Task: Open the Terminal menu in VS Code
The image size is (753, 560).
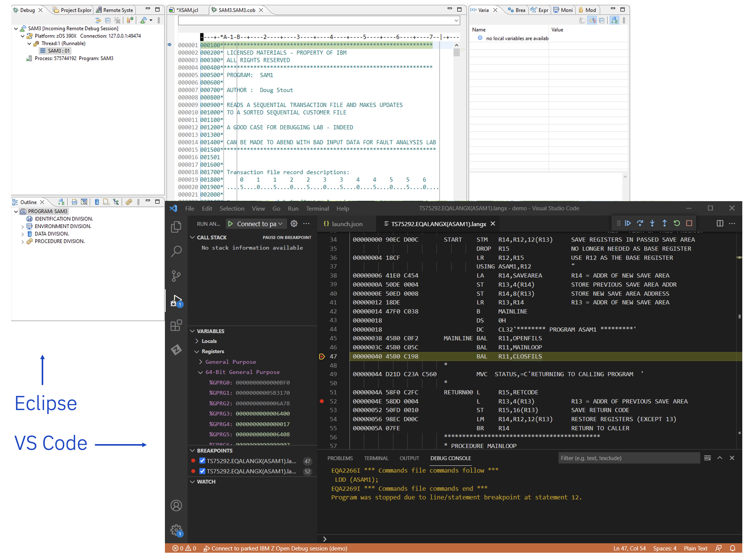Action: (317, 208)
